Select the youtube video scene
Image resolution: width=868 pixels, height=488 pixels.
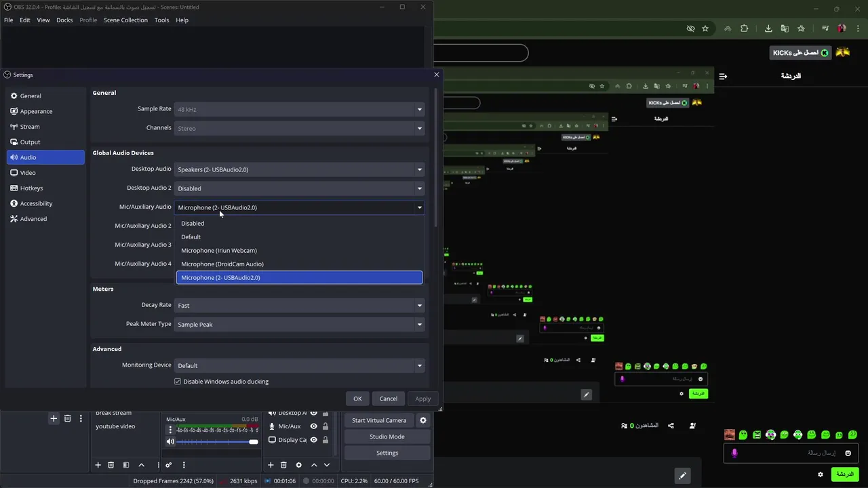pyautogui.click(x=115, y=426)
